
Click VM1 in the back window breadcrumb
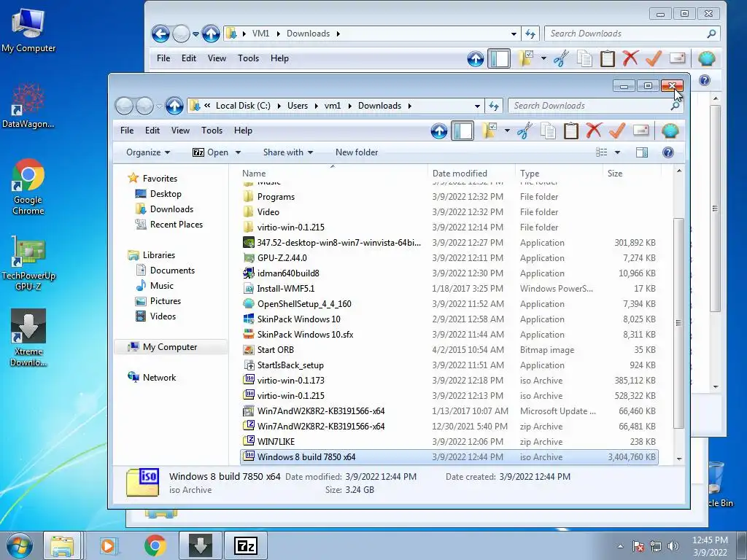(x=260, y=34)
